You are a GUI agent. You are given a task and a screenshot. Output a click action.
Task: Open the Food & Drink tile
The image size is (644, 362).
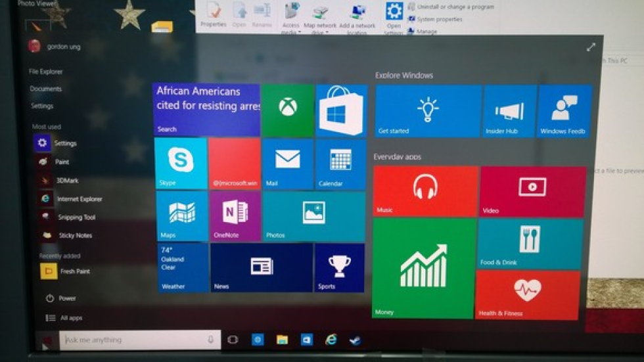click(530, 244)
